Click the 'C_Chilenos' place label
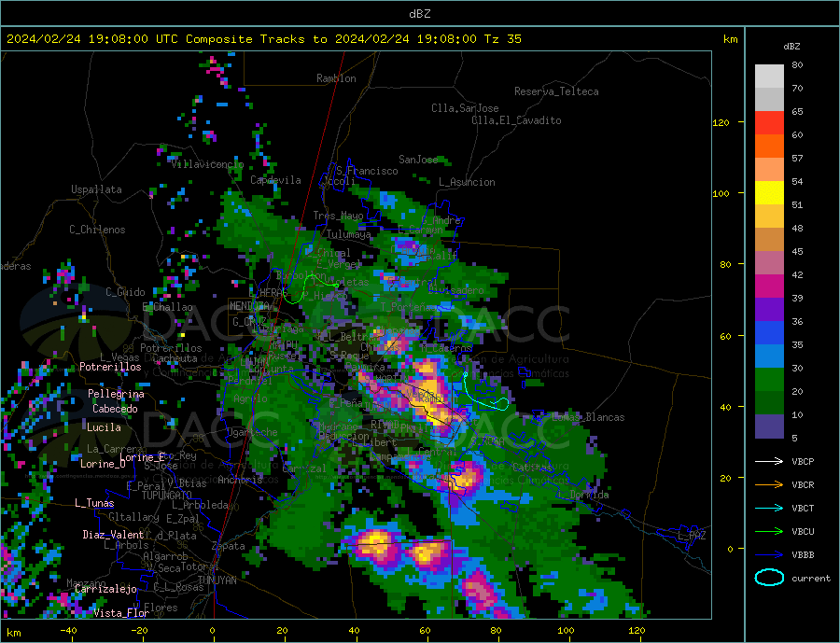This screenshot has width=840, height=643. (x=97, y=230)
